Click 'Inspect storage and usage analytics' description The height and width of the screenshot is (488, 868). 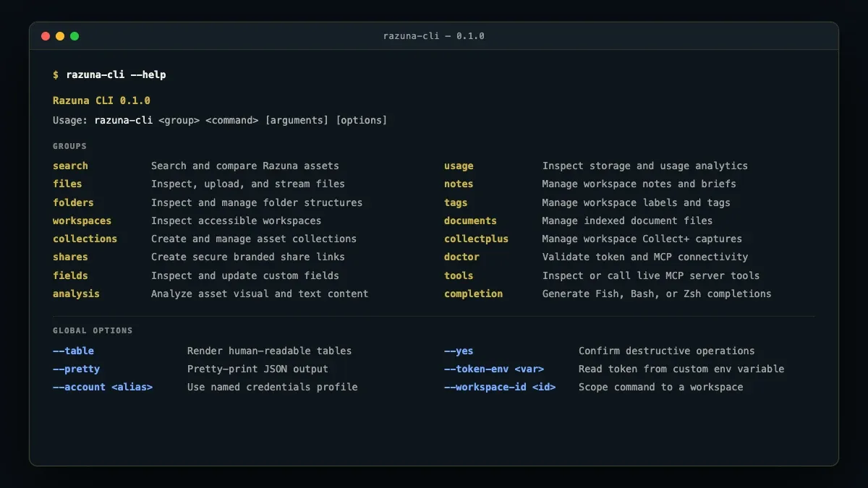click(645, 166)
